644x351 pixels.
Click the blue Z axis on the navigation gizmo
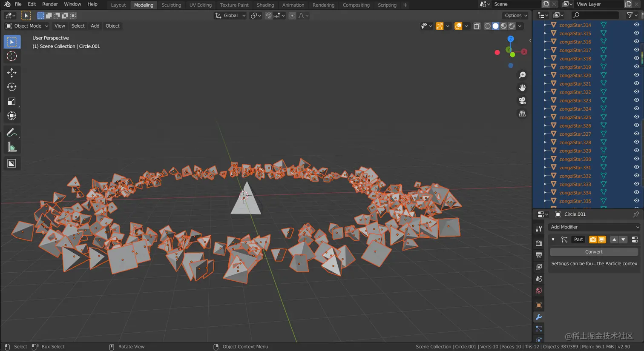[511, 39]
